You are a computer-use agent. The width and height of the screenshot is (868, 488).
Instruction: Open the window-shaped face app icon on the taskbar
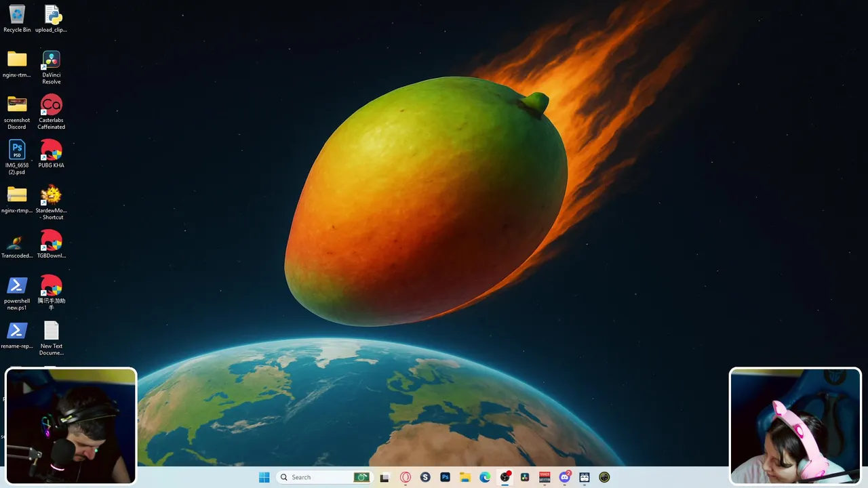click(585, 477)
